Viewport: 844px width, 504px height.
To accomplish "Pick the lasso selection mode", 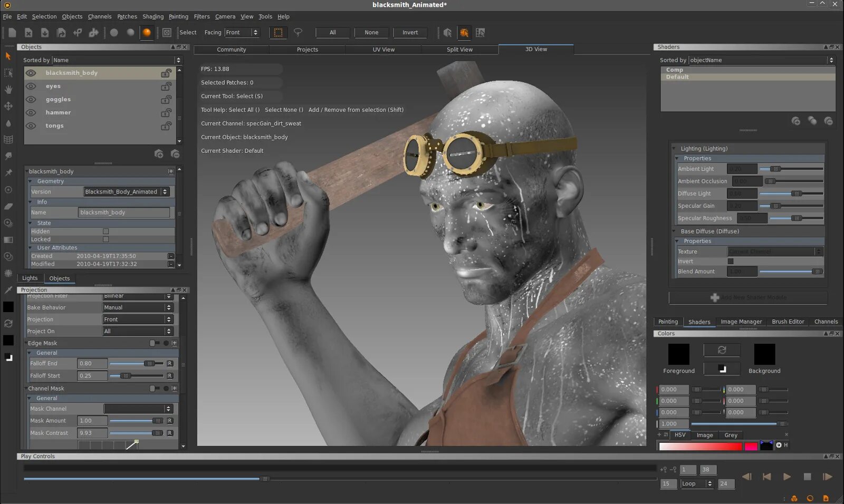I will pos(298,33).
